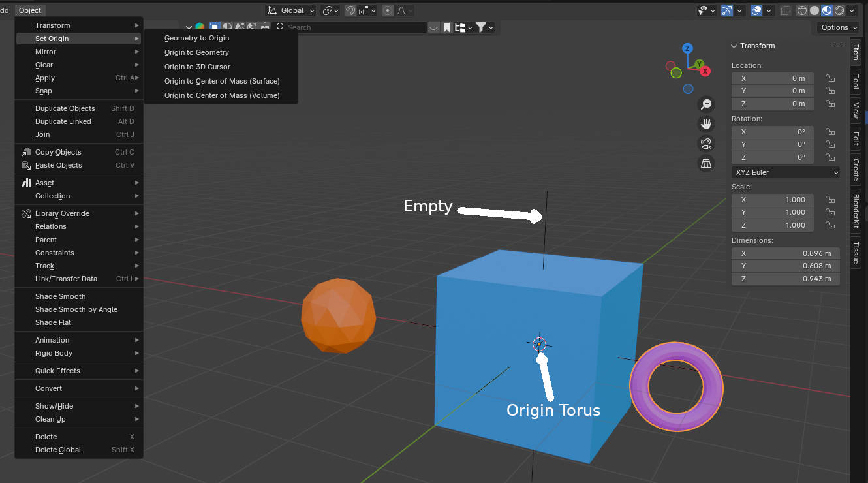Open the XYZ Euler rotation mode dropdown

pos(786,172)
